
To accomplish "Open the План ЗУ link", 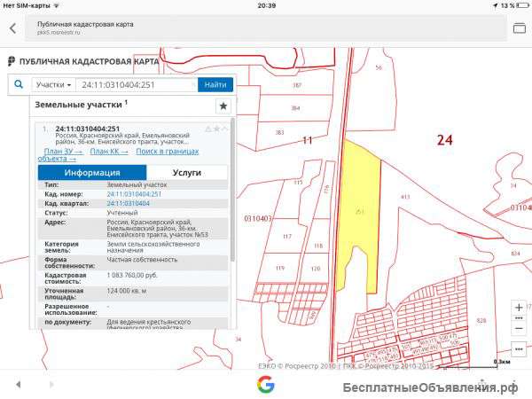I will pyautogui.click(x=63, y=152).
